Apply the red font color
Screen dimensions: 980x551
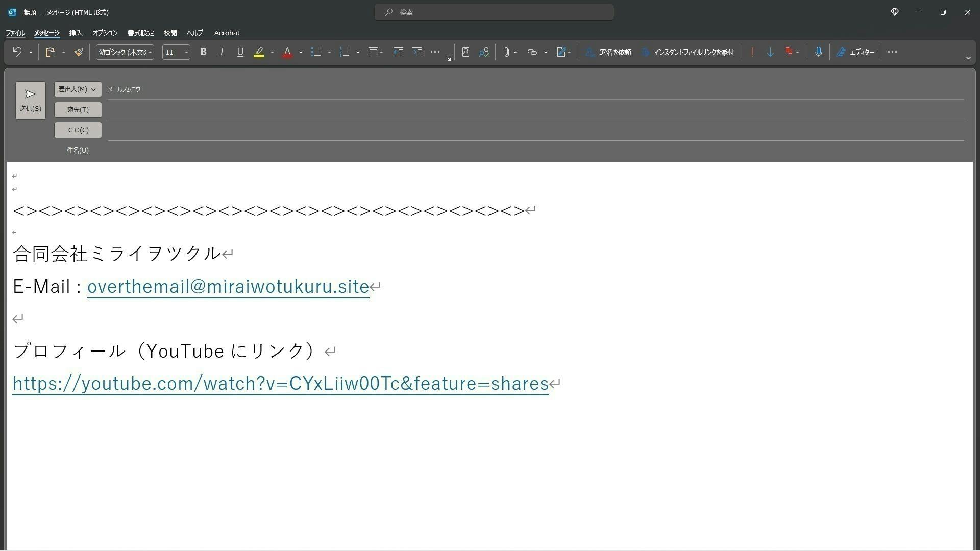(287, 52)
